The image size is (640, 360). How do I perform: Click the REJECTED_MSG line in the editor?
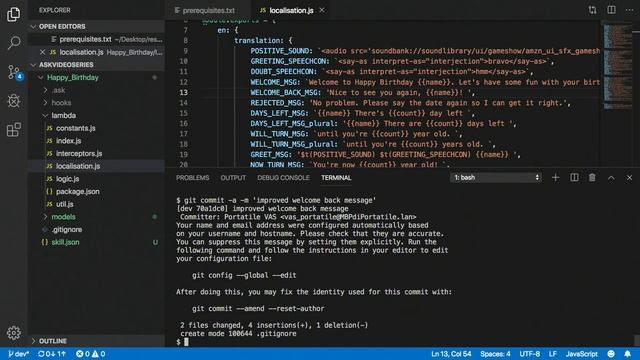[410, 103]
